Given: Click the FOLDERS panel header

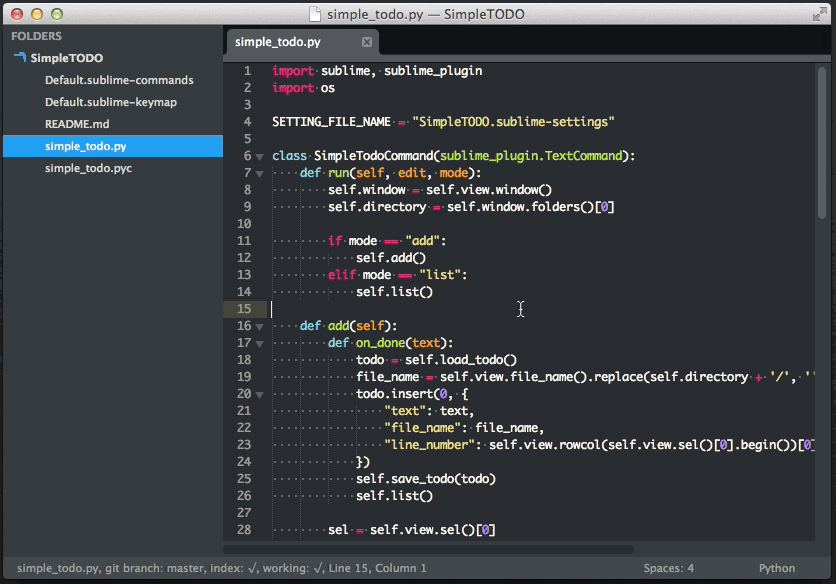Looking at the screenshot, I should (x=37, y=36).
